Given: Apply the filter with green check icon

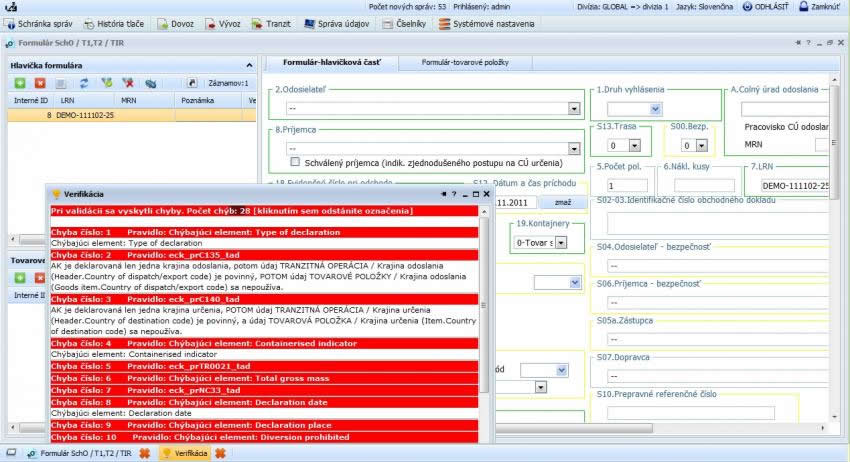Looking at the screenshot, I should coord(107,83).
